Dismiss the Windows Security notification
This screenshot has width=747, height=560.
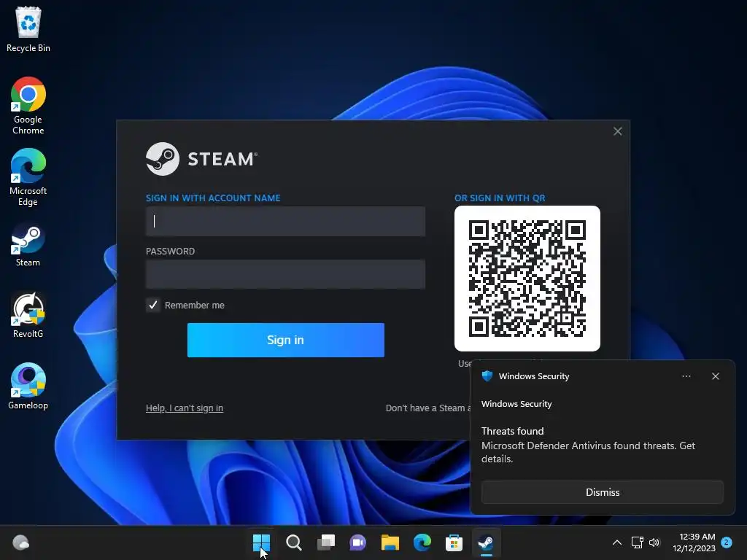tap(602, 492)
